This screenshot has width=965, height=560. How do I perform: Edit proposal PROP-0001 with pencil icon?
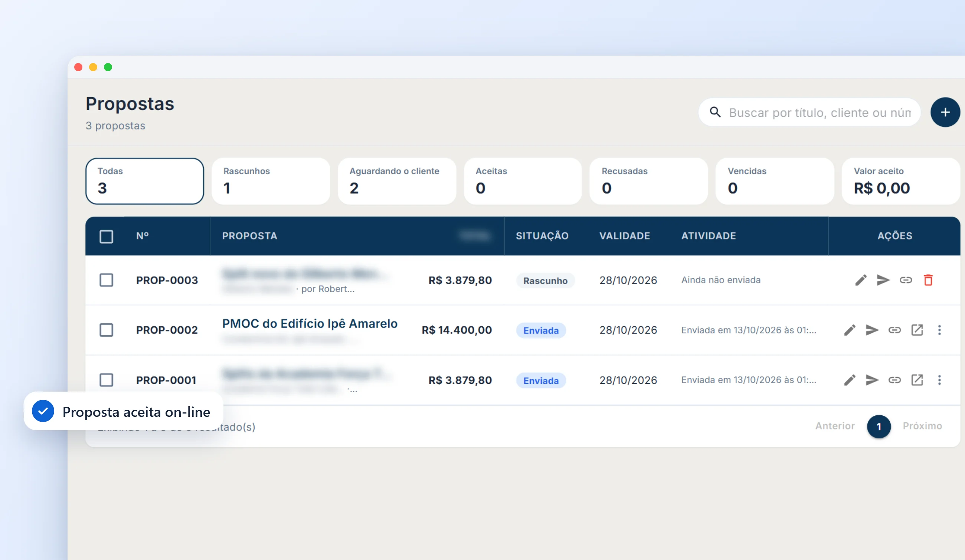pyautogui.click(x=849, y=380)
